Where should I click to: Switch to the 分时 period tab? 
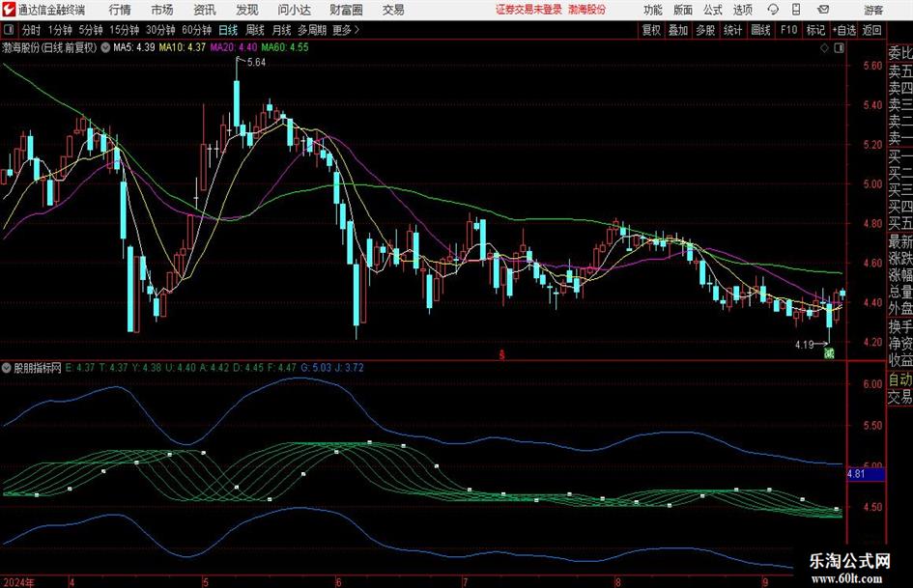(x=31, y=30)
